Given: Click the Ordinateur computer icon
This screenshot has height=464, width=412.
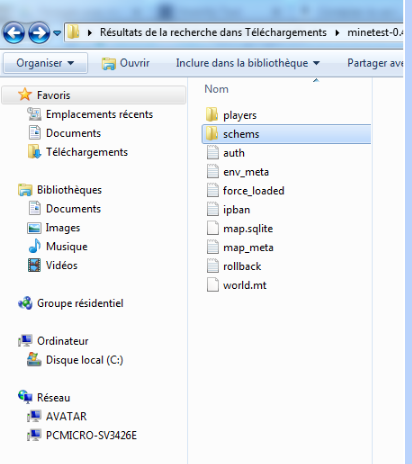Looking at the screenshot, I should tap(25, 341).
